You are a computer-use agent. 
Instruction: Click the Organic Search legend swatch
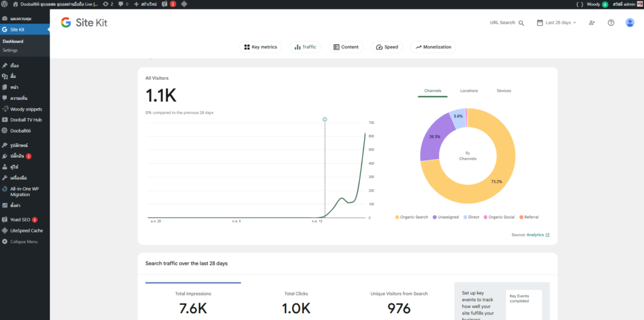[x=397, y=217]
